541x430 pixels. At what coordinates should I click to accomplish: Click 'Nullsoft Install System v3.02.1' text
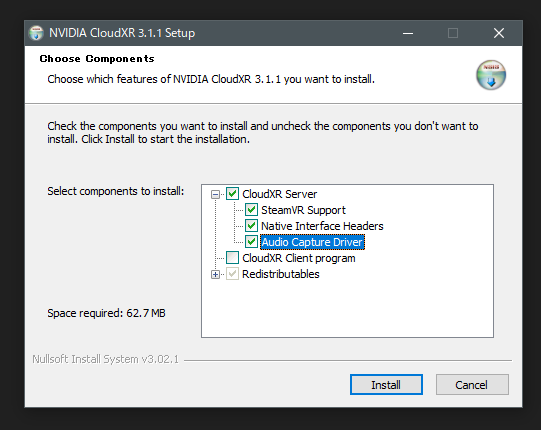point(106,359)
